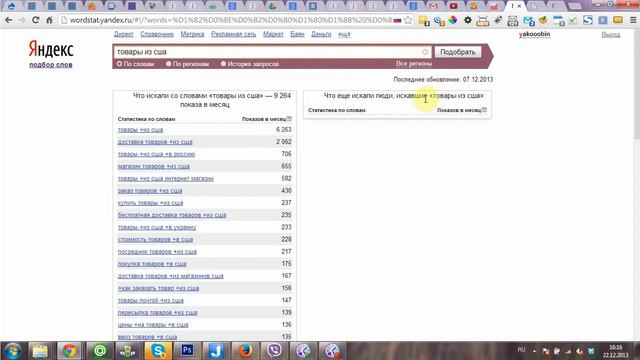Bookmark the page with the star icon

coord(407,20)
